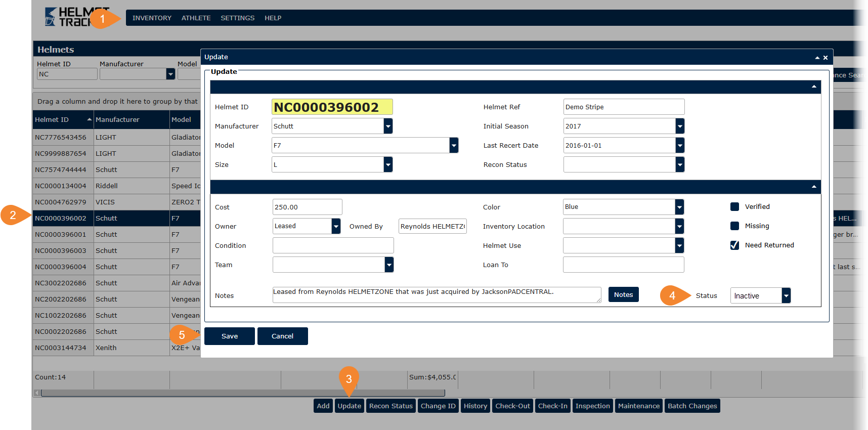The height and width of the screenshot is (430, 868).
Task: Open the INVENTORY menu
Action: click(152, 18)
